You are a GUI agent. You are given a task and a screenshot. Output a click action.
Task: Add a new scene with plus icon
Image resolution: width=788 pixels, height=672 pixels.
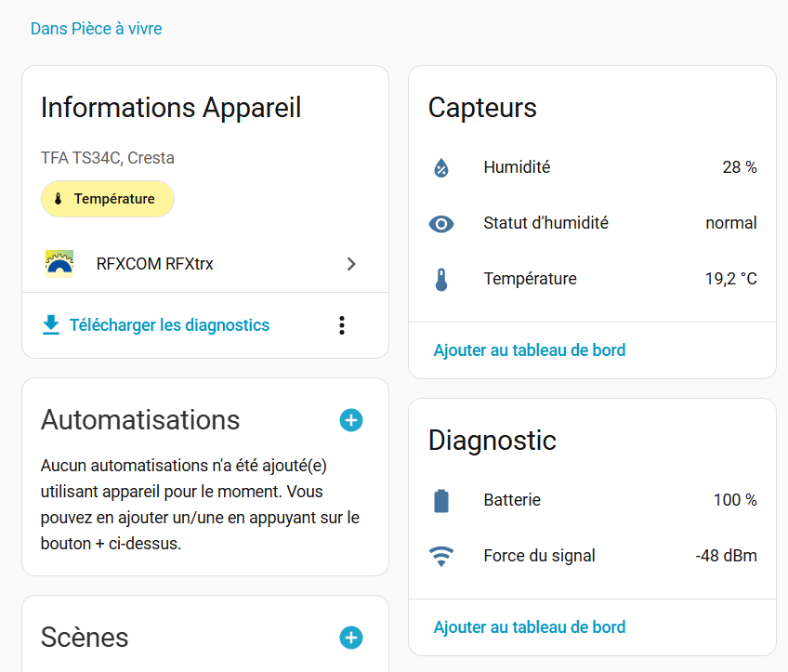[x=351, y=638]
